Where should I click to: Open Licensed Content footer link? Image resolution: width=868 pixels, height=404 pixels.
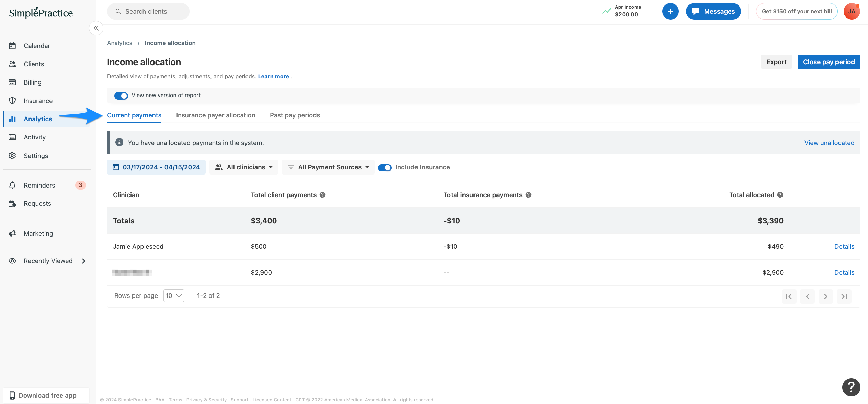click(272, 400)
